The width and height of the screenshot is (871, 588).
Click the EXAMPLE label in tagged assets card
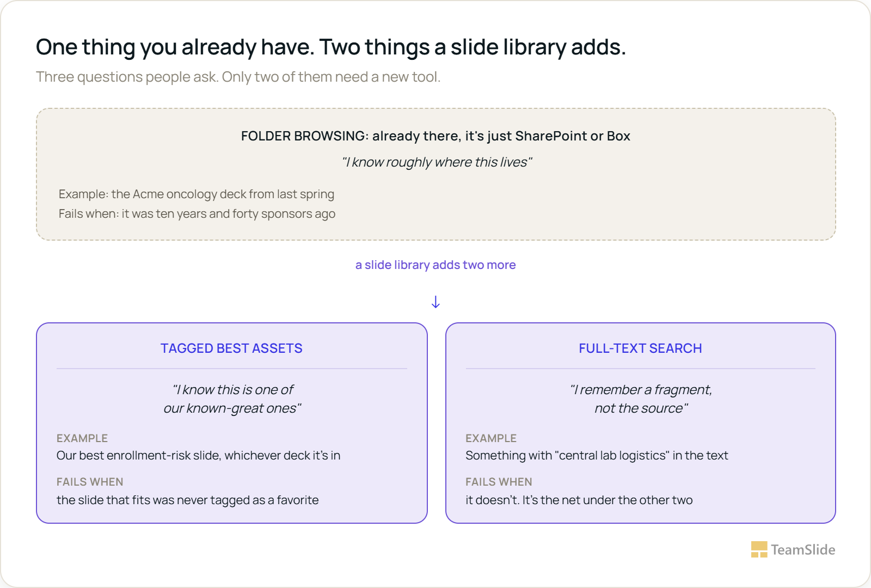coord(82,438)
